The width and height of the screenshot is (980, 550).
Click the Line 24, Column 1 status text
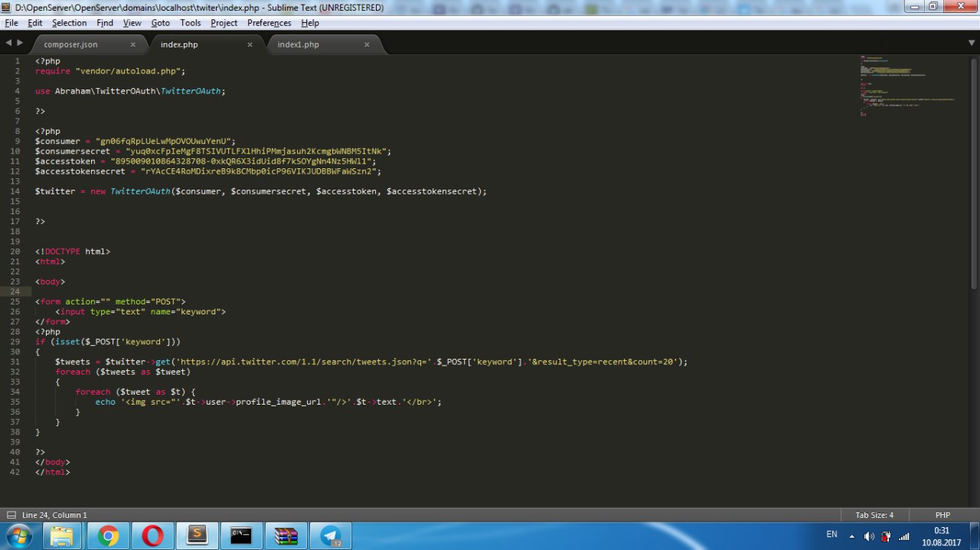[x=54, y=515]
